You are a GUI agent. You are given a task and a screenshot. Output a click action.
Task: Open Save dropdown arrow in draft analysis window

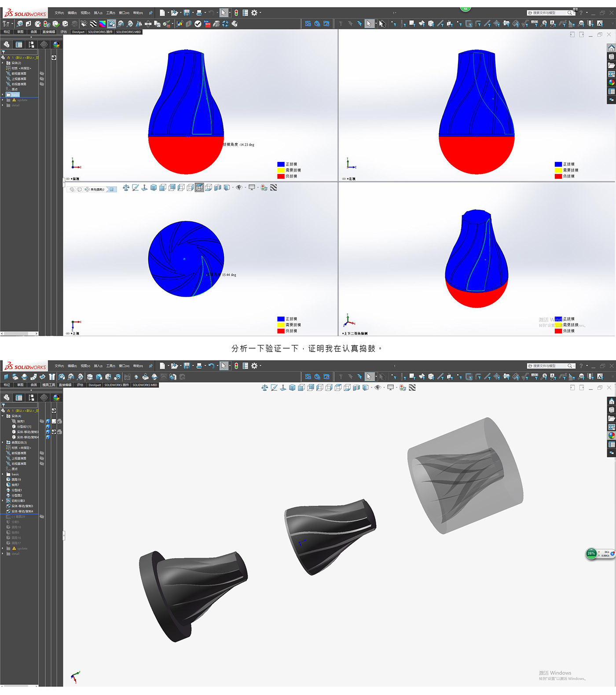coord(193,13)
